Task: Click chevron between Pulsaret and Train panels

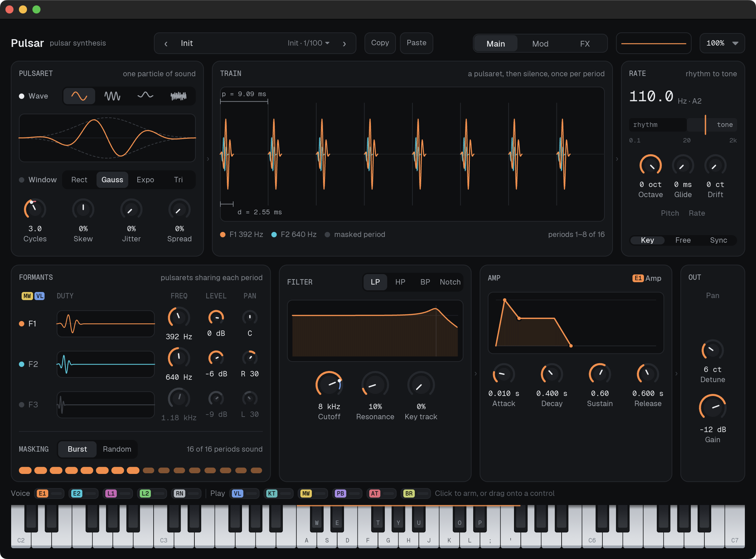Action: pos(208,159)
